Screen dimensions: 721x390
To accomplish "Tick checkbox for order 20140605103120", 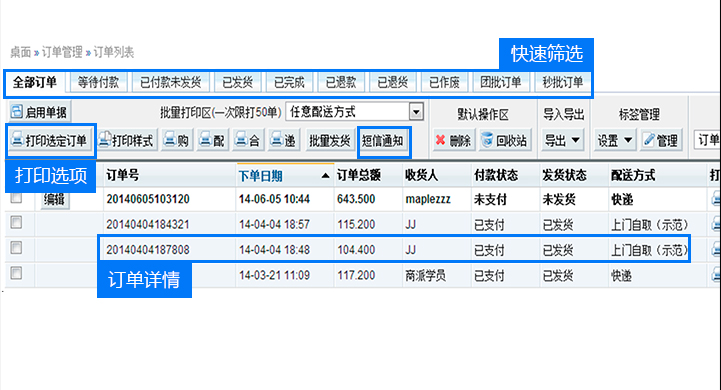I will tap(17, 198).
